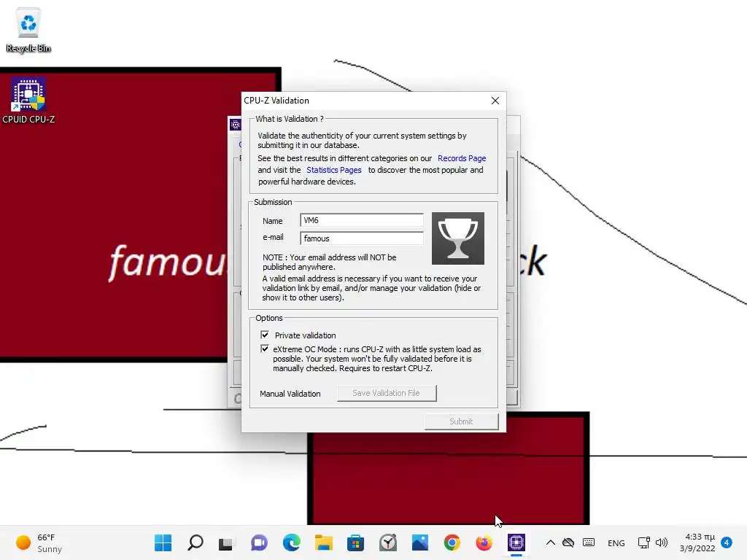747x560 pixels.
Task: Open the volume control tray icon
Action: point(661,542)
